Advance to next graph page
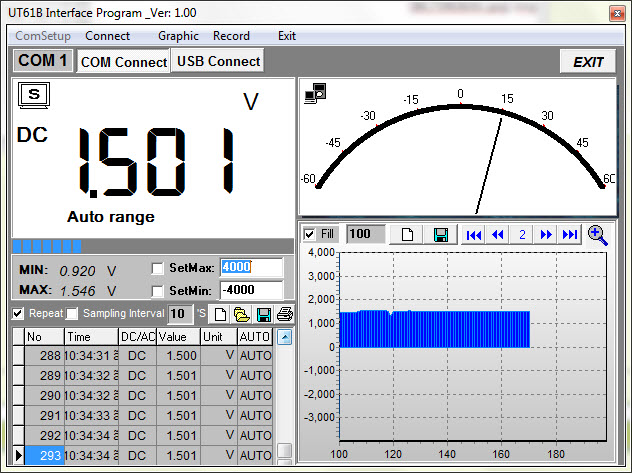Screen dimensions: 632x473 [x=546, y=234]
